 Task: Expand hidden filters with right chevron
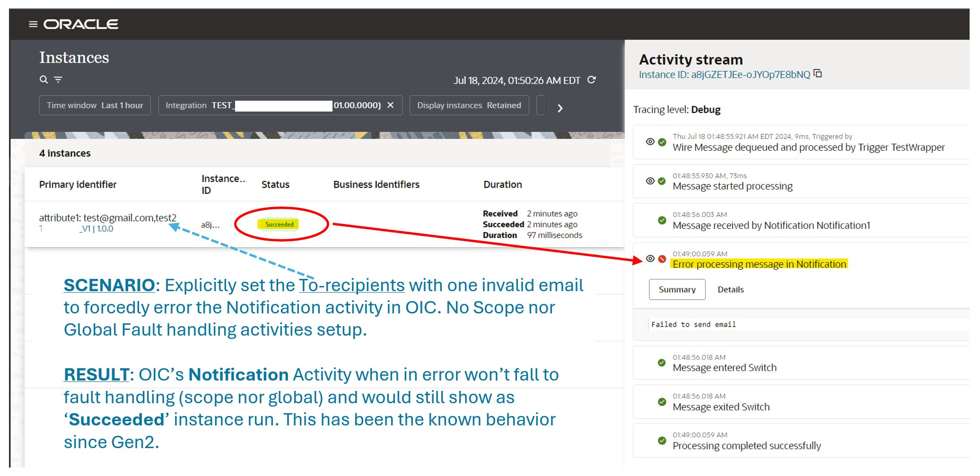(x=560, y=108)
